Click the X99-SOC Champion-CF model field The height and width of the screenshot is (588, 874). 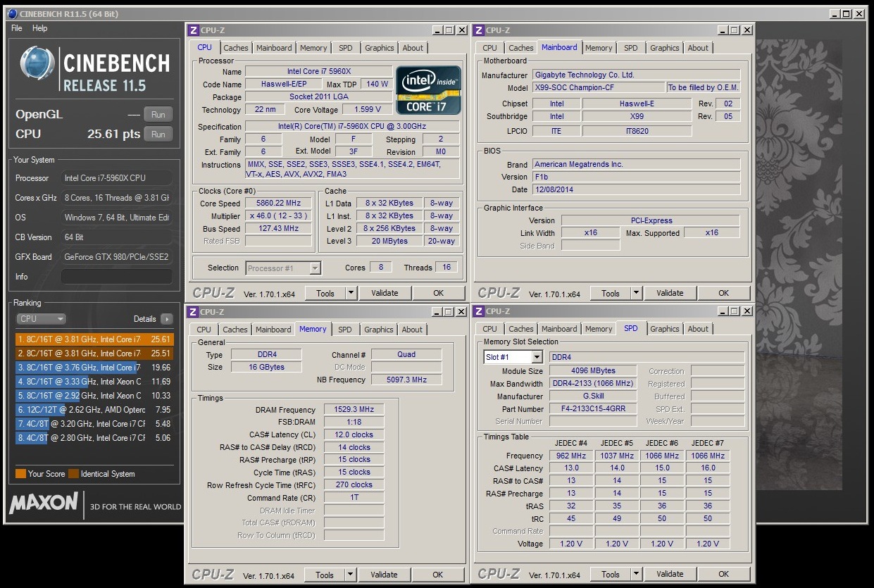pyautogui.click(x=599, y=88)
